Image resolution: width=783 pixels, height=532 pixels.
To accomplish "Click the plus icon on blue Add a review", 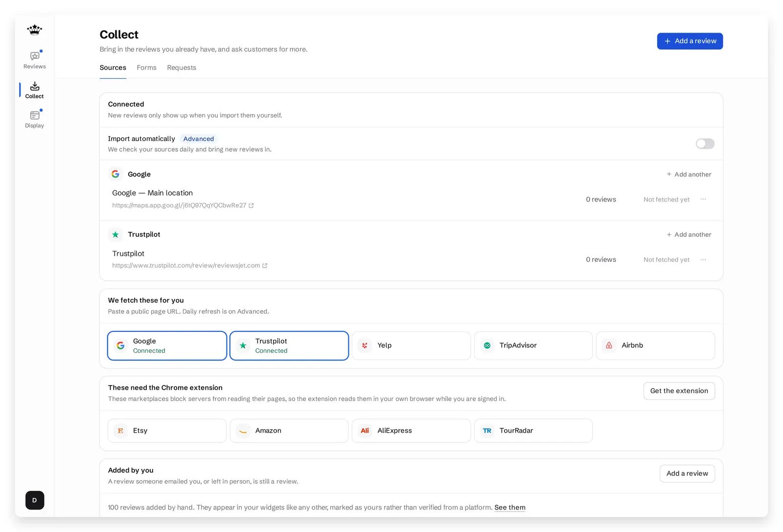I will pos(668,41).
